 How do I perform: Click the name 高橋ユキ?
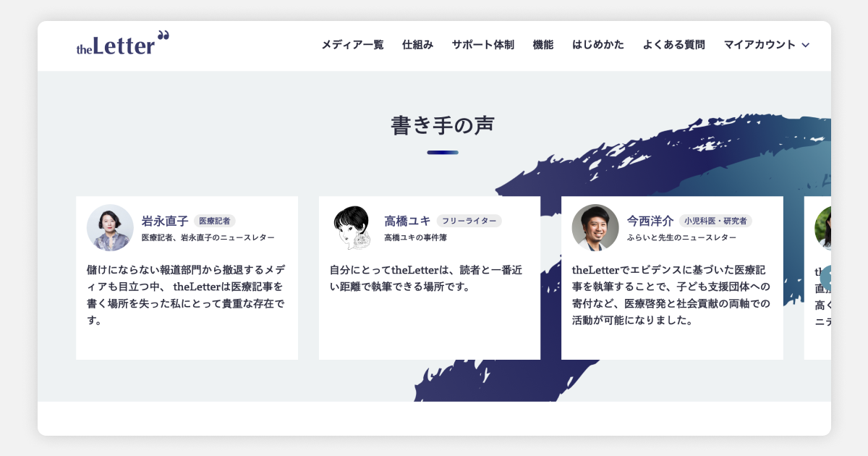407,221
